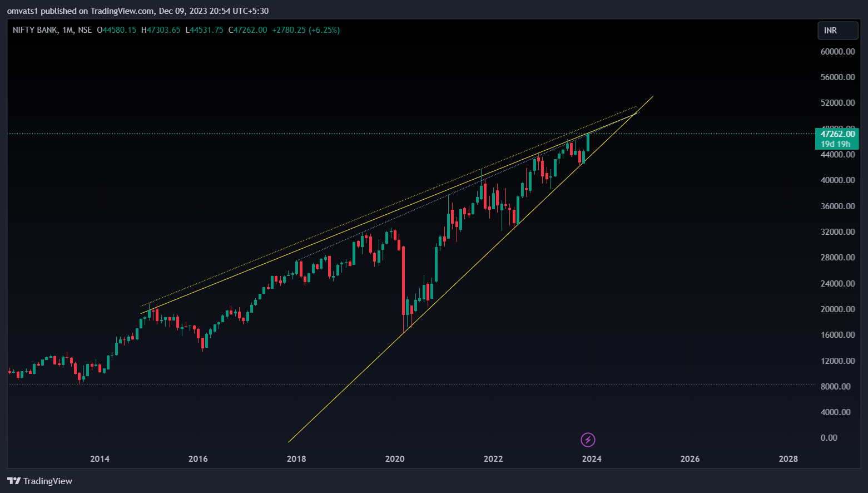Click the 2024 label on time axis
The width and height of the screenshot is (868, 493).
(x=592, y=459)
